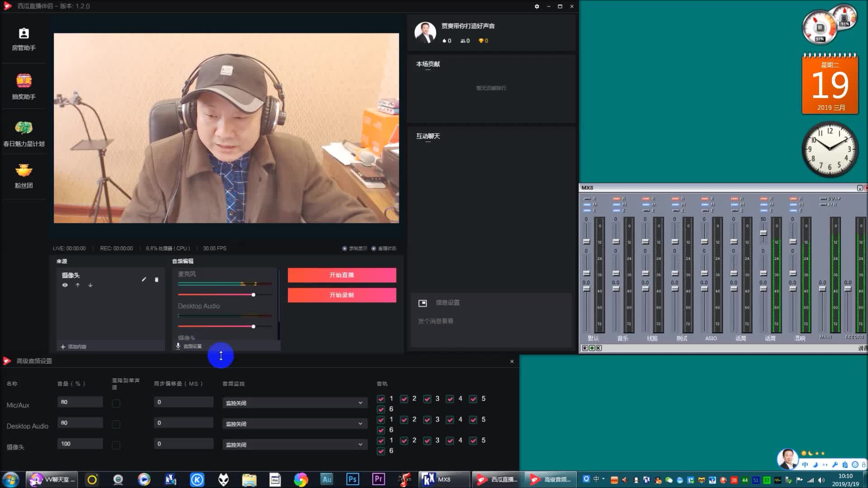
Task: Uncheck audio track 2 for Desktop Audio
Action: pos(404,420)
